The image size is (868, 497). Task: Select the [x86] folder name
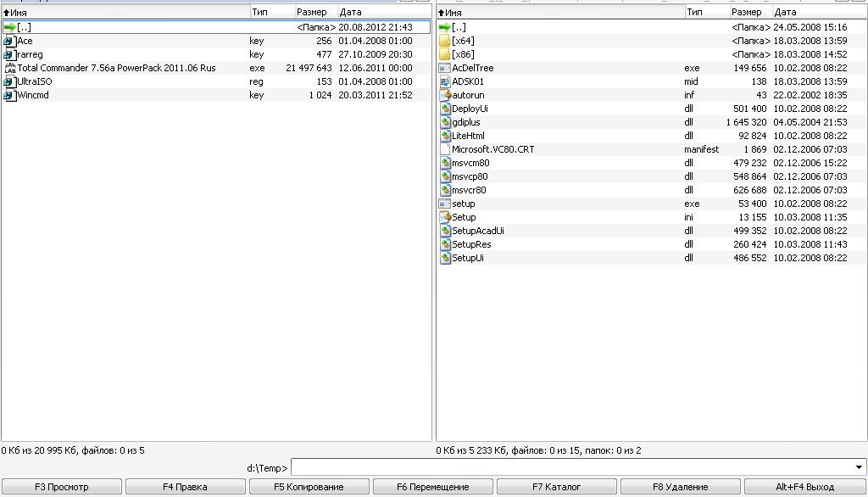tap(463, 54)
